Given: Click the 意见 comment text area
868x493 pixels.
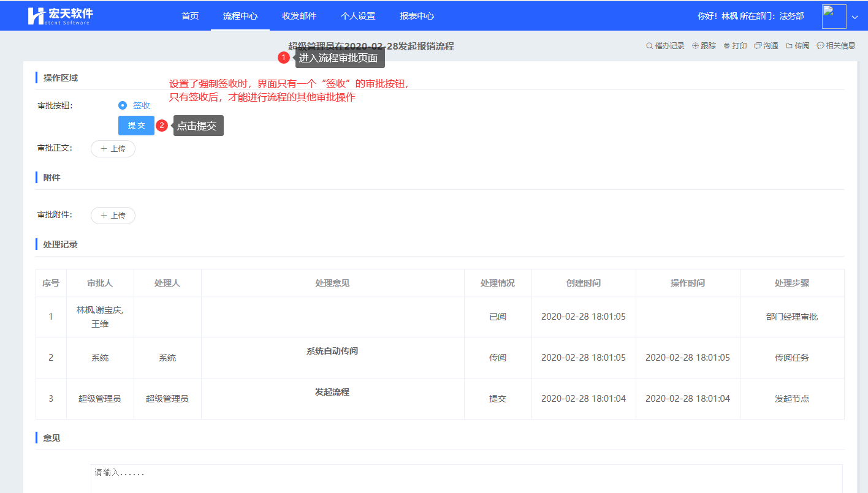Looking at the screenshot, I should point(466,478).
